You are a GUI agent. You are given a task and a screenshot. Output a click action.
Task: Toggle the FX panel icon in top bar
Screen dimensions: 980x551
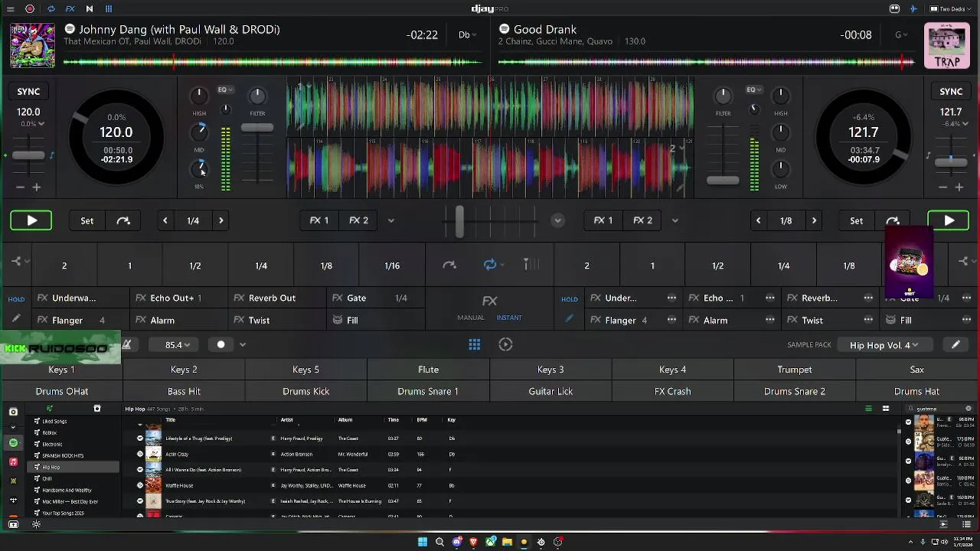[x=70, y=9]
